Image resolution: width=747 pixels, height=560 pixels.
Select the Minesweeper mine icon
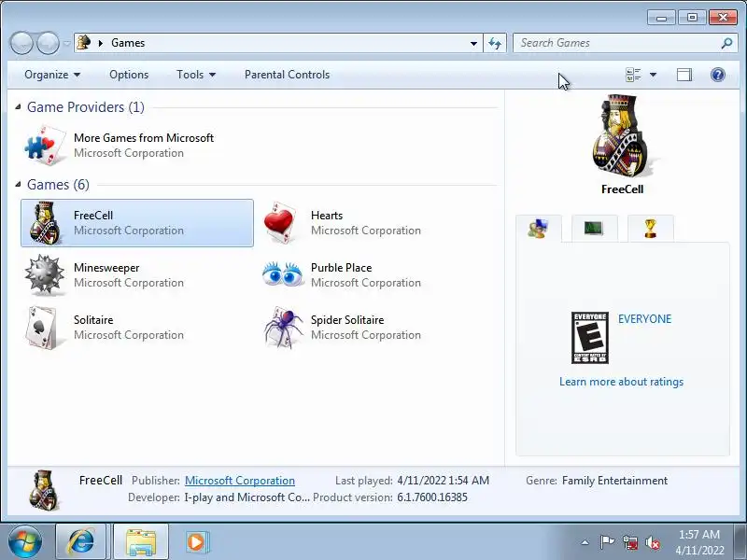[44, 274]
